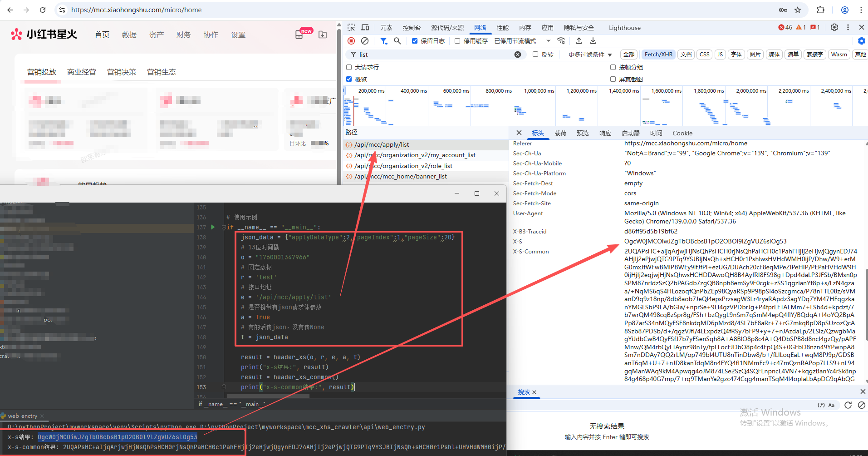Screen dimensions: 868x456
Task: Select the Fetch/XHR filter button
Action: (658, 55)
